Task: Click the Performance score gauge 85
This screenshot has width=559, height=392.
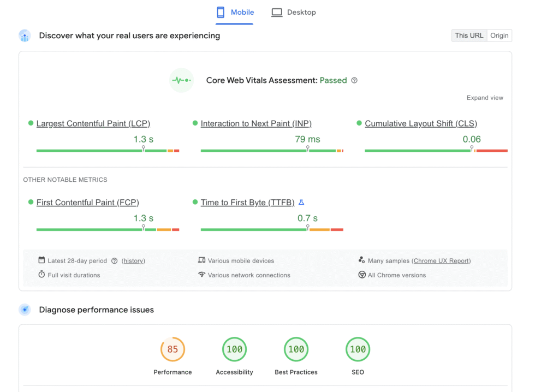Action: click(x=173, y=349)
